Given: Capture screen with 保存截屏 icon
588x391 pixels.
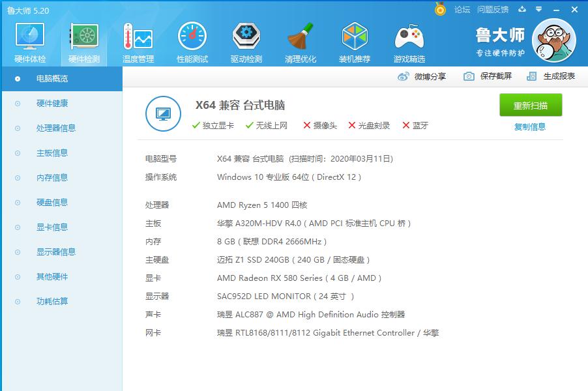Looking at the screenshot, I should 468,76.
